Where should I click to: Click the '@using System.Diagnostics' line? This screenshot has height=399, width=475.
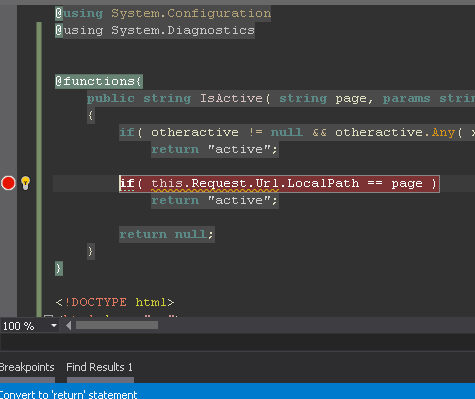[155, 30]
